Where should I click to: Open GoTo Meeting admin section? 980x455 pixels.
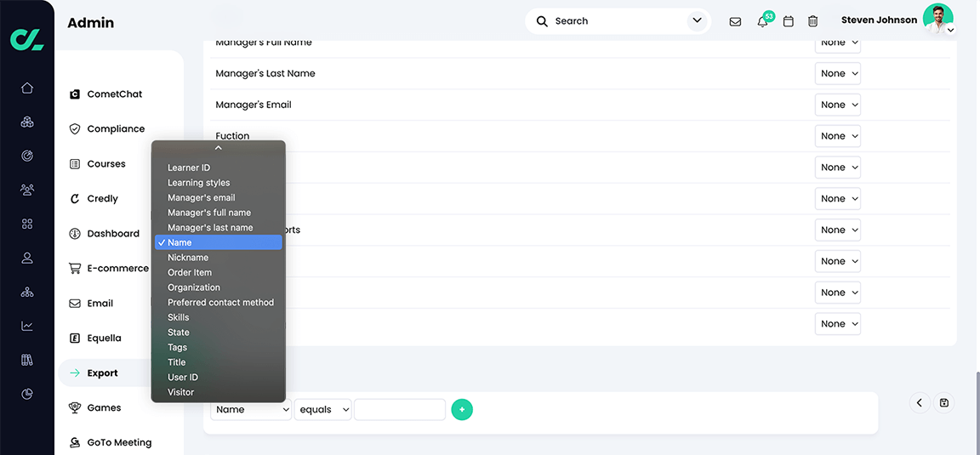click(110, 442)
